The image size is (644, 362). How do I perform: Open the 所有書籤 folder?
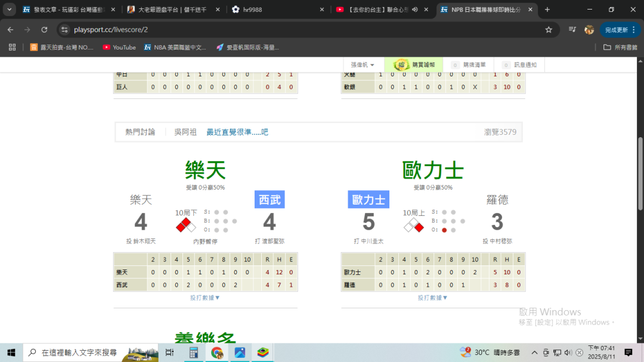pyautogui.click(x=620, y=47)
